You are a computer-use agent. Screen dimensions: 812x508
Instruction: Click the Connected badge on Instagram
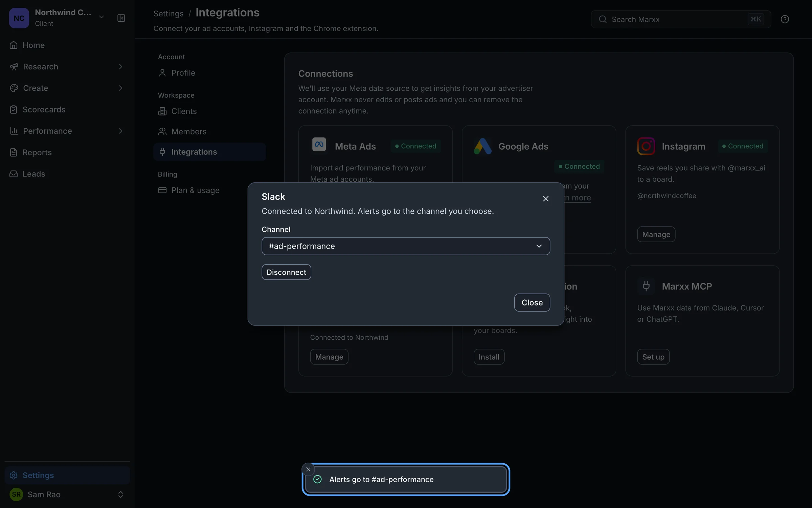[x=743, y=146]
